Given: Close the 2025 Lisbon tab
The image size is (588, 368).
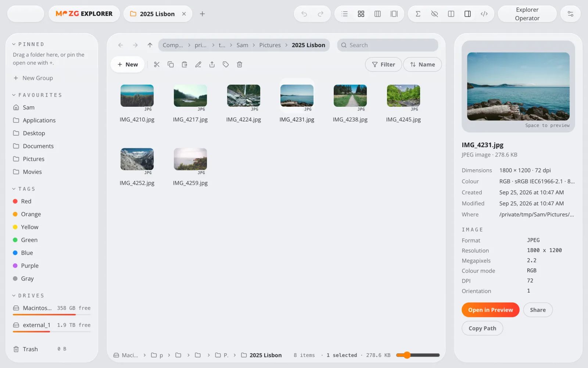Looking at the screenshot, I should coord(184,14).
